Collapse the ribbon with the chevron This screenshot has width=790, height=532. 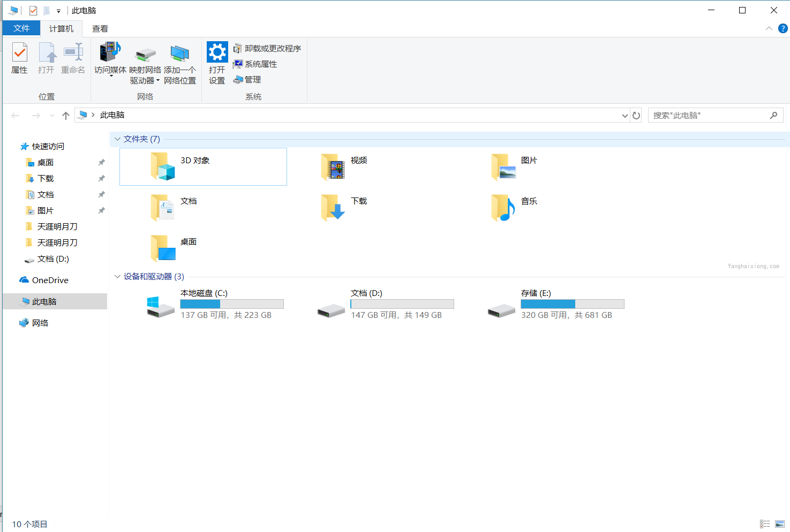click(x=769, y=28)
